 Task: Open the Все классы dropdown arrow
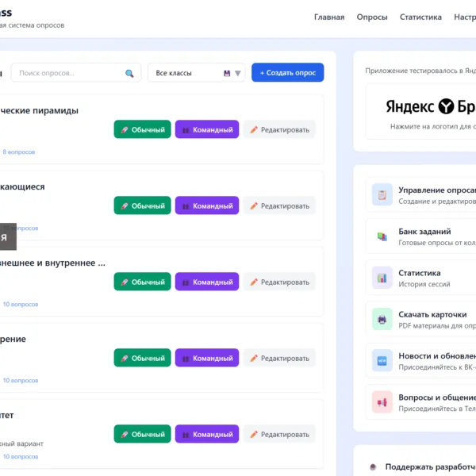[238, 73]
